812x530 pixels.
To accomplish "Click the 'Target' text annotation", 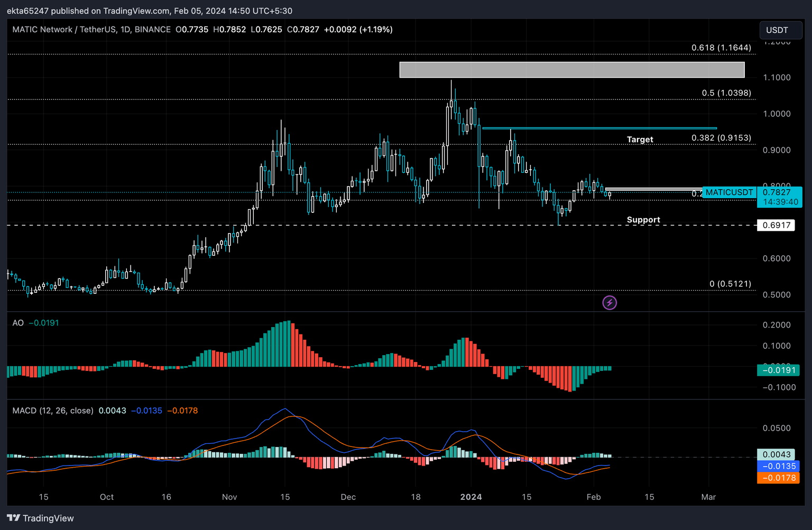I will tap(640, 140).
